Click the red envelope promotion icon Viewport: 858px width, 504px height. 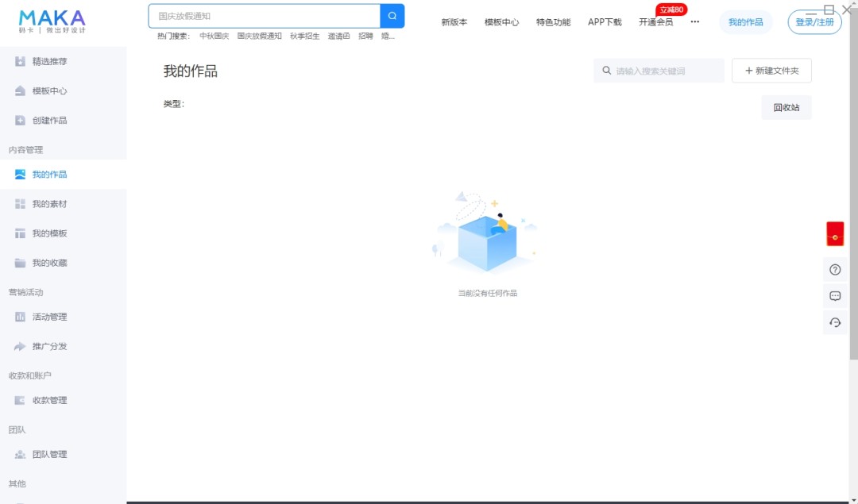pos(834,234)
